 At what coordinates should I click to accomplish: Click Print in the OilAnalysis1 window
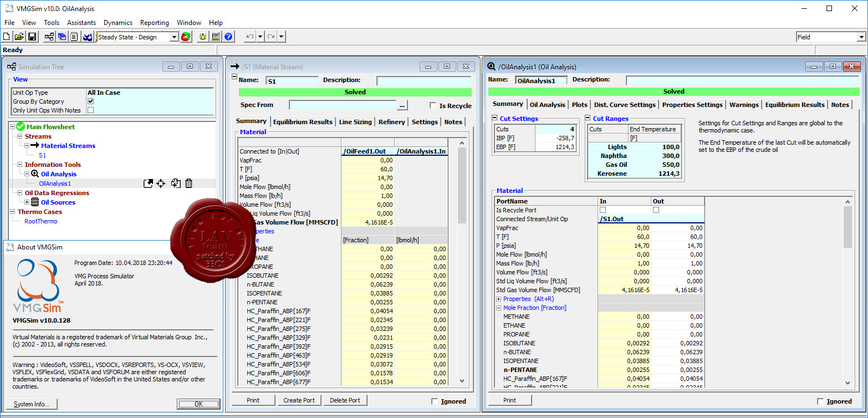pos(510,400)
